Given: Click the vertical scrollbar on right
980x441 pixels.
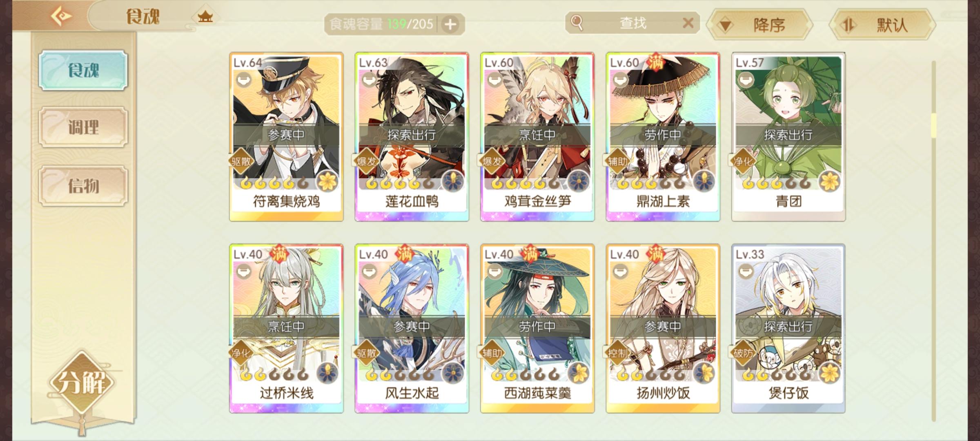Looking at the screenshot, I should [933, 241].
